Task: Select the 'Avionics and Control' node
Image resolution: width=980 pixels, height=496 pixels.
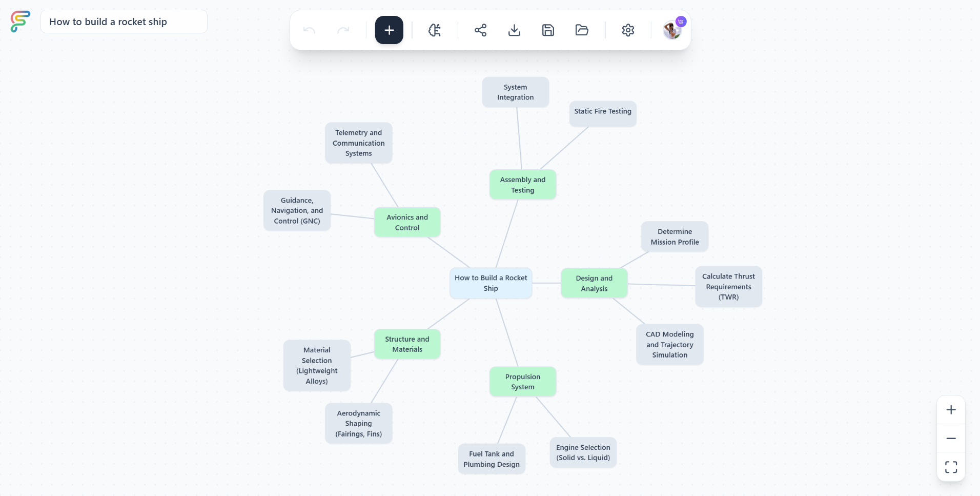Action: point(407,222)
